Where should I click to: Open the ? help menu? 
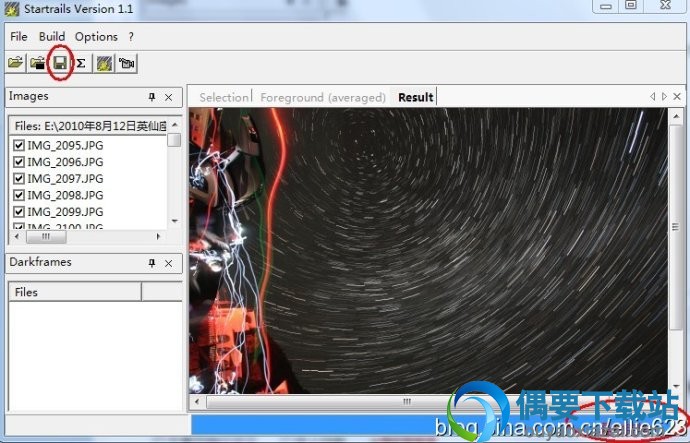coord(131,37)
